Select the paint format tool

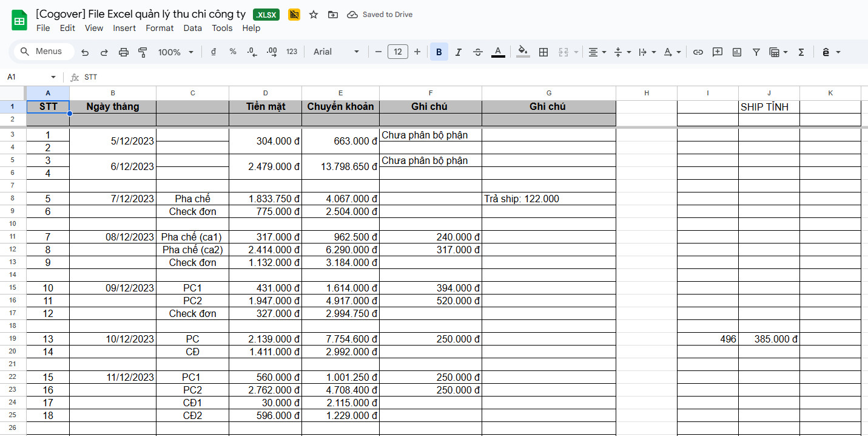point(143,52)
